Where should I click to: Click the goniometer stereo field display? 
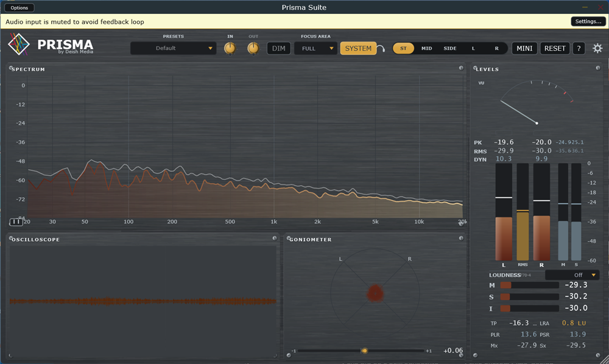pos(375,293)
